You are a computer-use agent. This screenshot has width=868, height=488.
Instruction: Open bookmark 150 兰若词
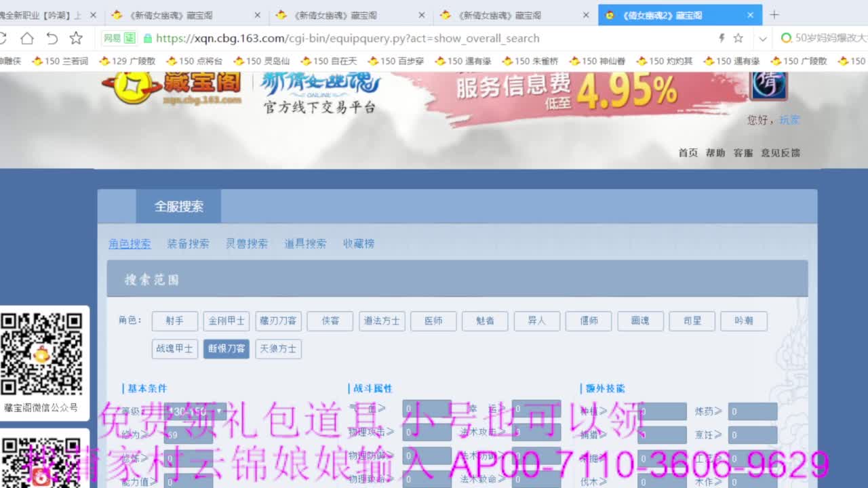pos(60,61)
